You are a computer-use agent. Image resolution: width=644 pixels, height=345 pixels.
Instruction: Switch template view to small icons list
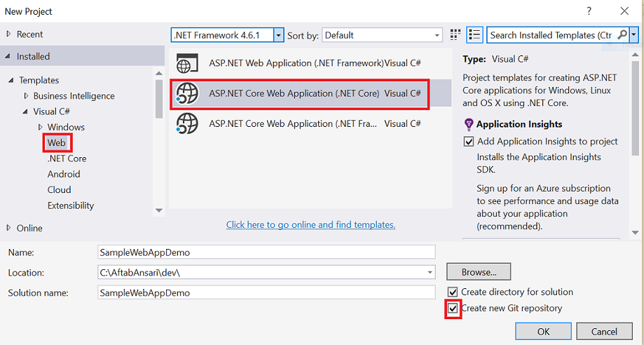(x=474, y=35)
